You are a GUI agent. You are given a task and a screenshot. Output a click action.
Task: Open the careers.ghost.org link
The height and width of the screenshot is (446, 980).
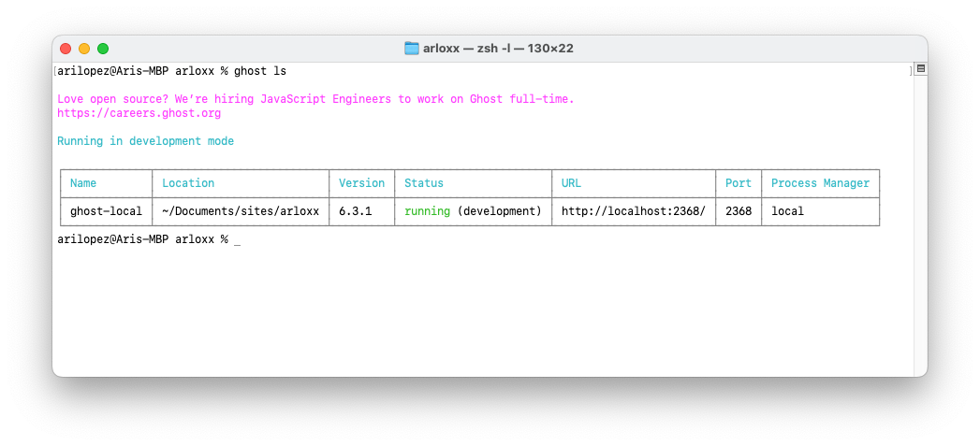[x=139, y=113]
